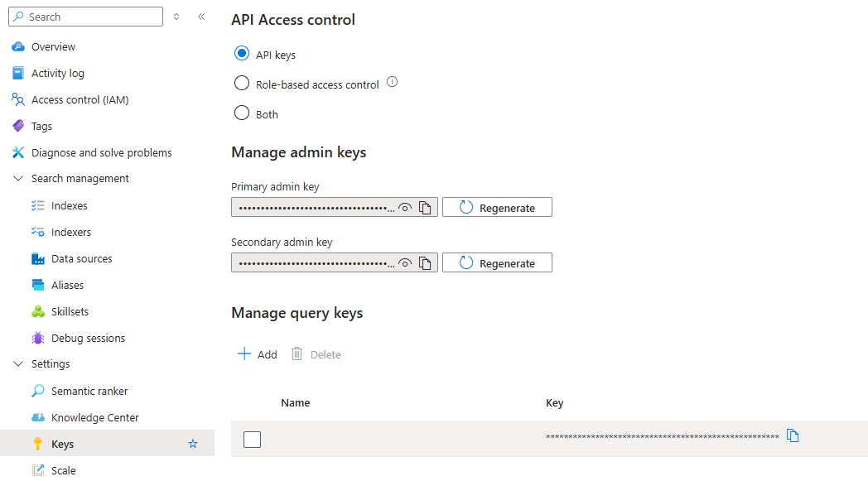Viewport: 868px width, 481px height.
Task: Click the up/down sort arrows near search
Action: coord(176,17)
